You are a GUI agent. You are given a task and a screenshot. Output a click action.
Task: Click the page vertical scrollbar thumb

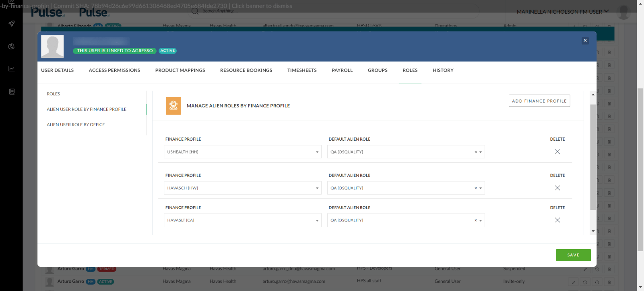(640, 170)
